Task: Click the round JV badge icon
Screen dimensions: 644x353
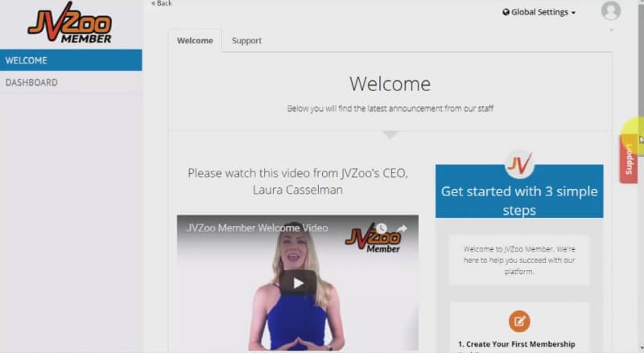Action: (519, 164)
